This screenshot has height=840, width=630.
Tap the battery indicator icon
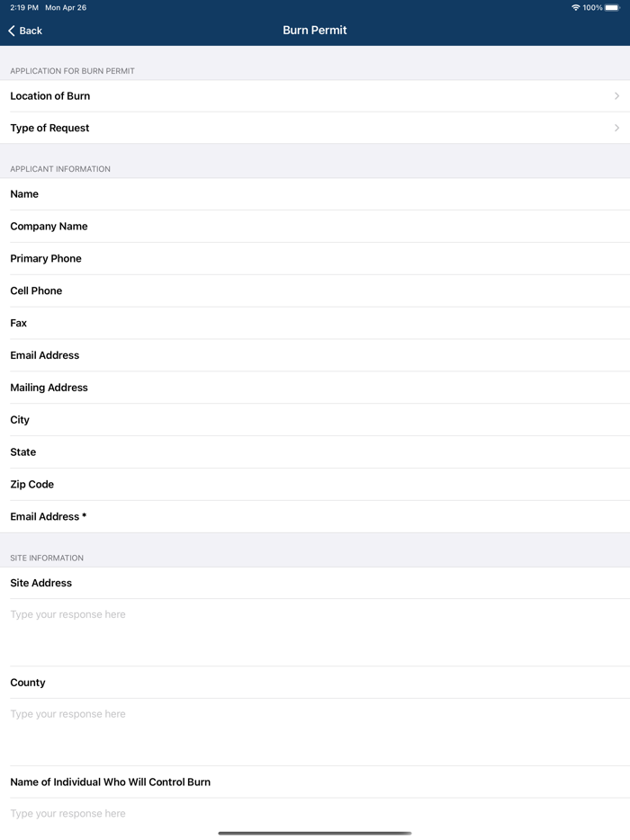[615, 7]
